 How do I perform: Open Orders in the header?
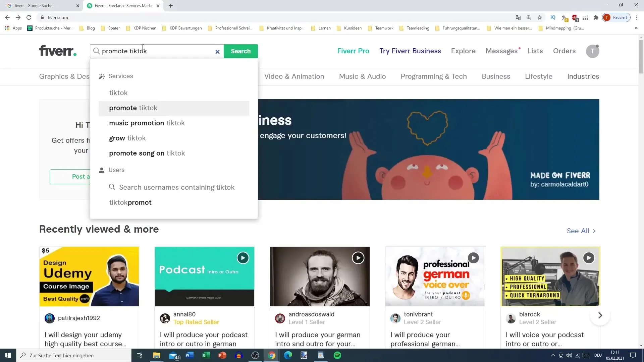[564, 51]
